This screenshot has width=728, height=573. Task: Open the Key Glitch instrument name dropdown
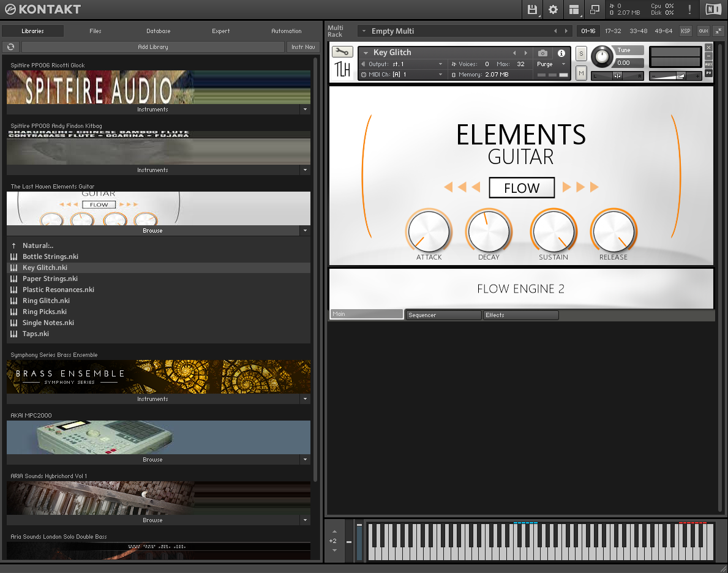[366, 53]
